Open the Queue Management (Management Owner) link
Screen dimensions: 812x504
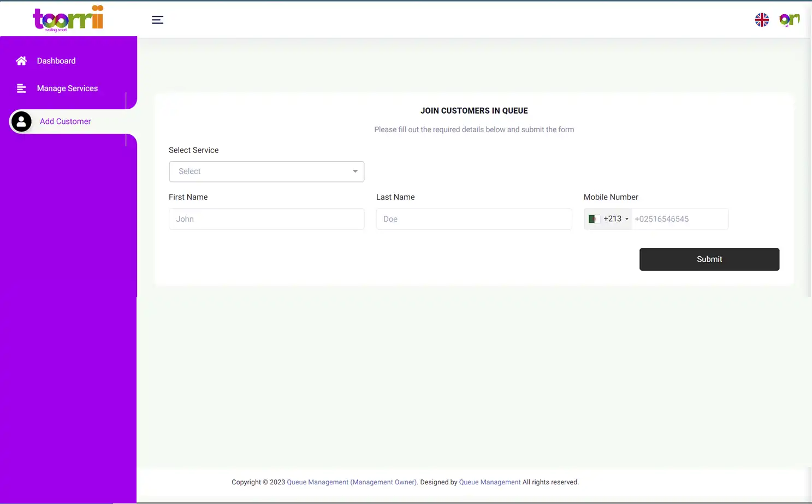coord(351,482)
